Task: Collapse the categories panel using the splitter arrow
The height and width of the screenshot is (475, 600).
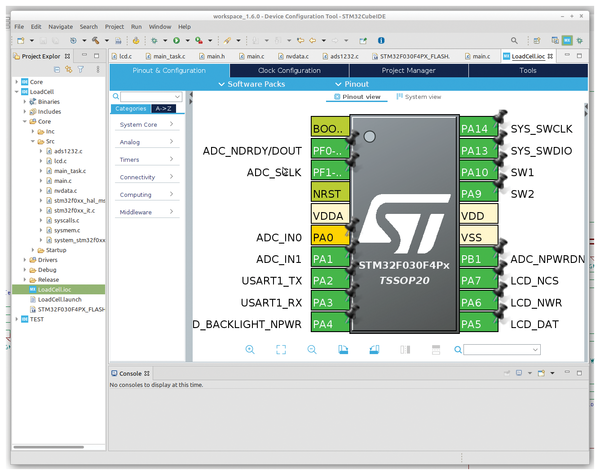Action: click(x=191, y=97)
